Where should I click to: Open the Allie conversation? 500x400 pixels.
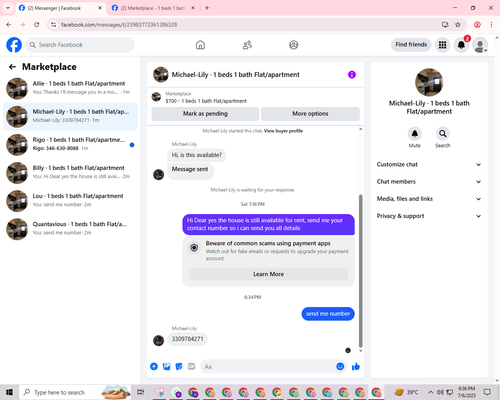tap(70, 88)
